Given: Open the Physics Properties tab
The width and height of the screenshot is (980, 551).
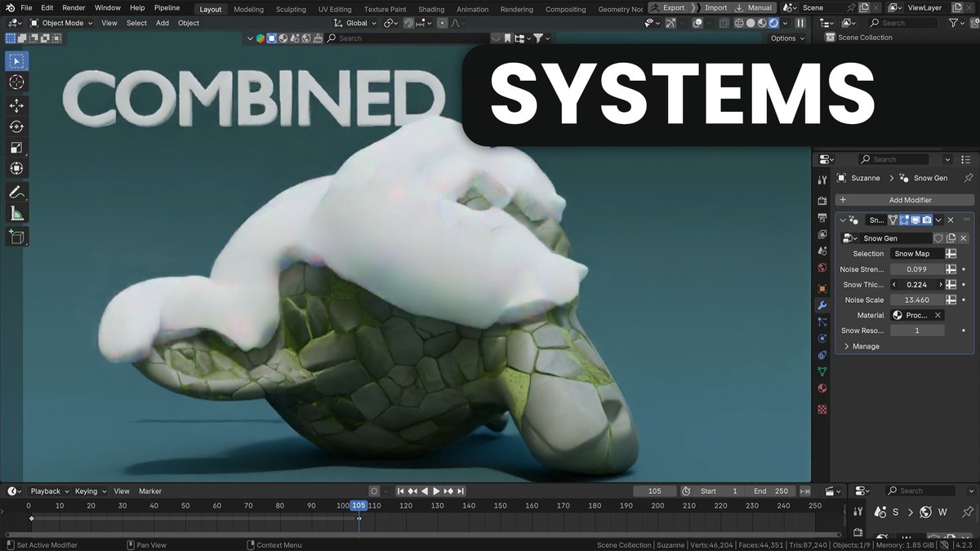Looking at the screenshot, I should tap(822, 338).
